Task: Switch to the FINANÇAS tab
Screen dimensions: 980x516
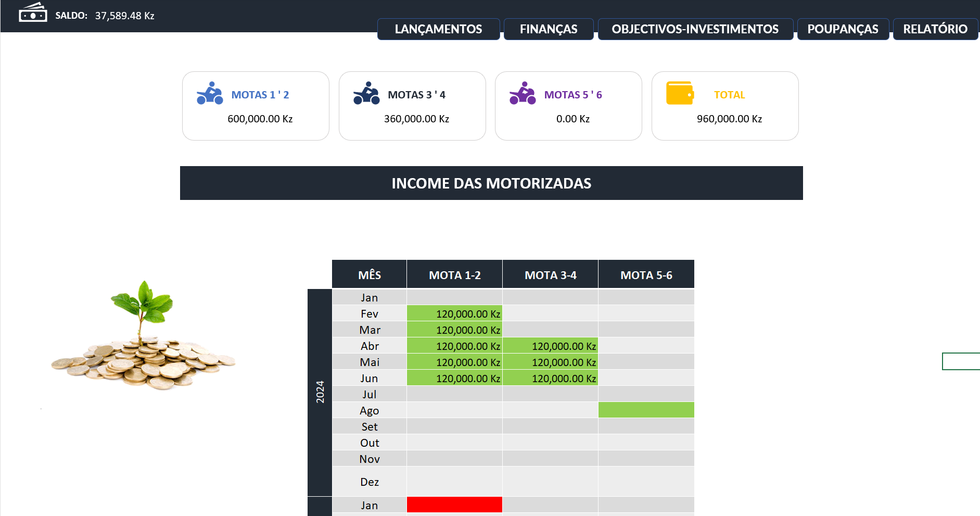Action: click(x=549, y=29)
